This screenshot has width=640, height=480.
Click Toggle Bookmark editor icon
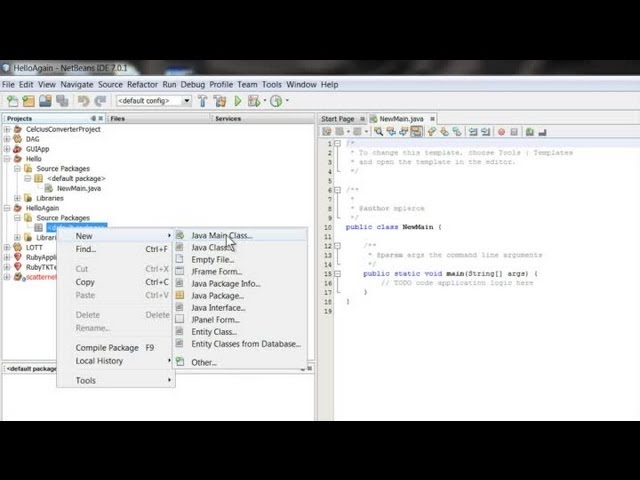(457, 132)
